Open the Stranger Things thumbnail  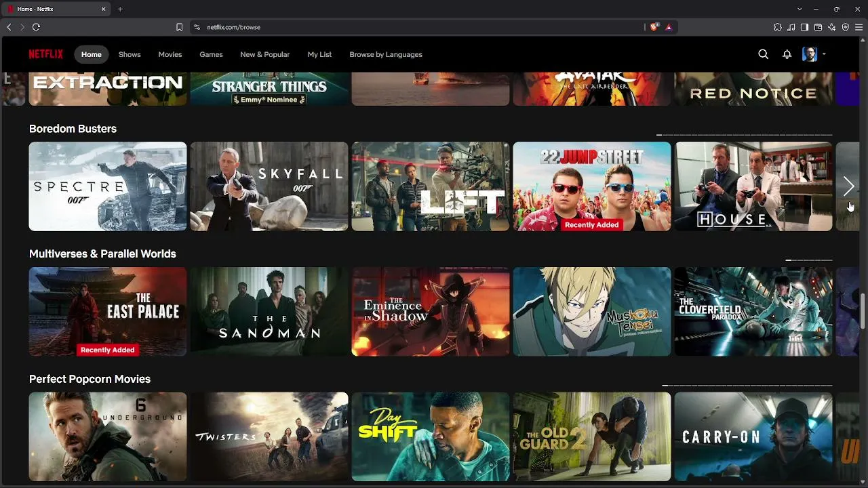[x=269, y=89]
